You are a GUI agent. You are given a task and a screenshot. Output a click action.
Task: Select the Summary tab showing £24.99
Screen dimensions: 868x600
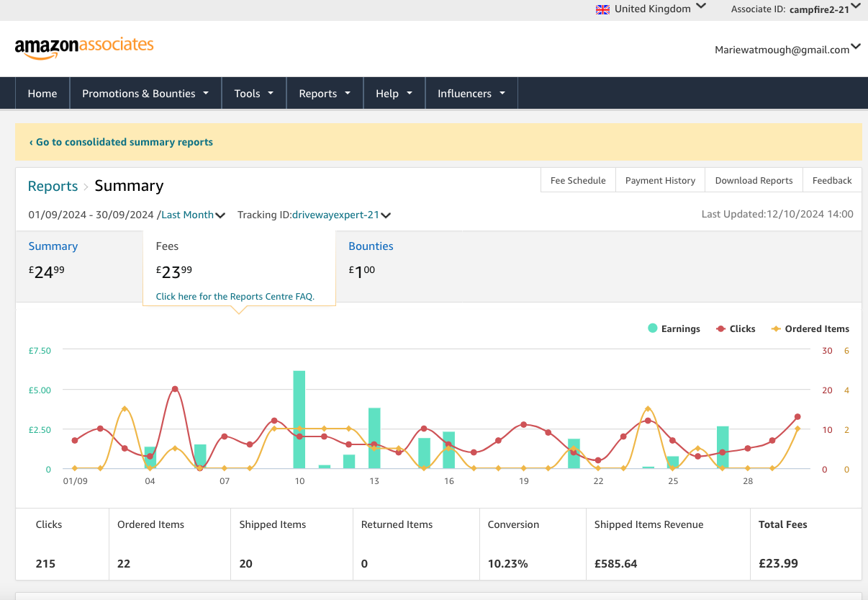79,267
